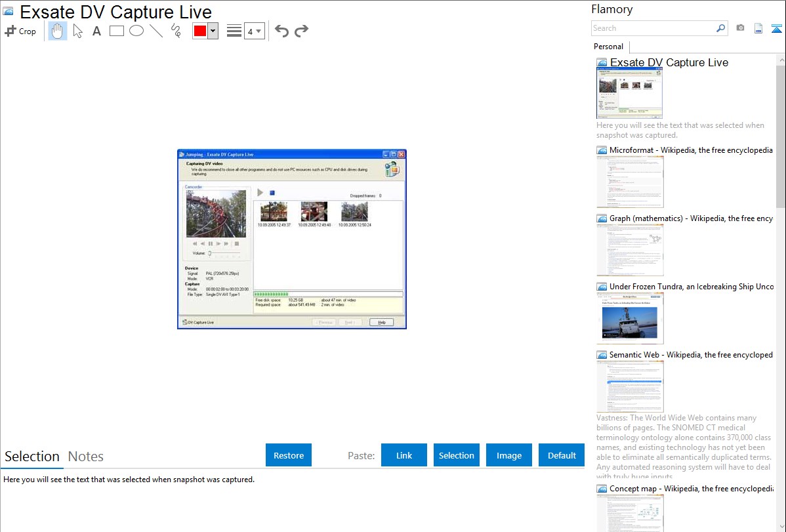Screen dimensions: 786x532
Task: Click the Exsate DV Capture Live header icon
Action: point(8,11)
